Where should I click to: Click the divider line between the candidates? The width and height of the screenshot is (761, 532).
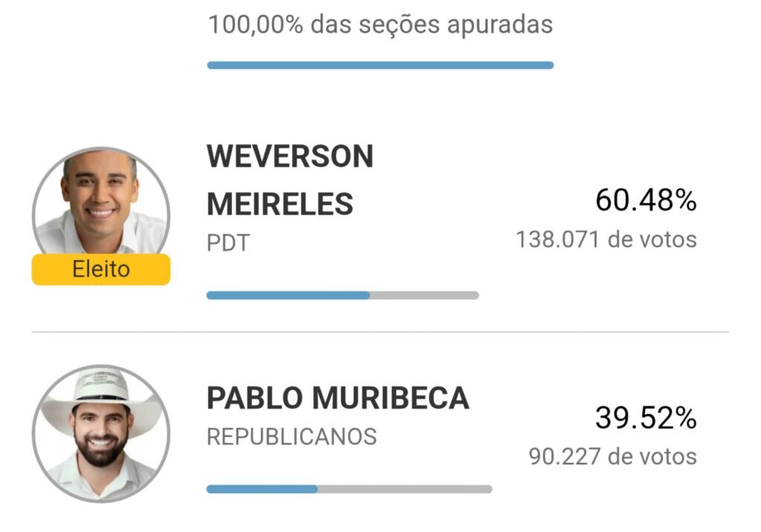coord(380,331)
